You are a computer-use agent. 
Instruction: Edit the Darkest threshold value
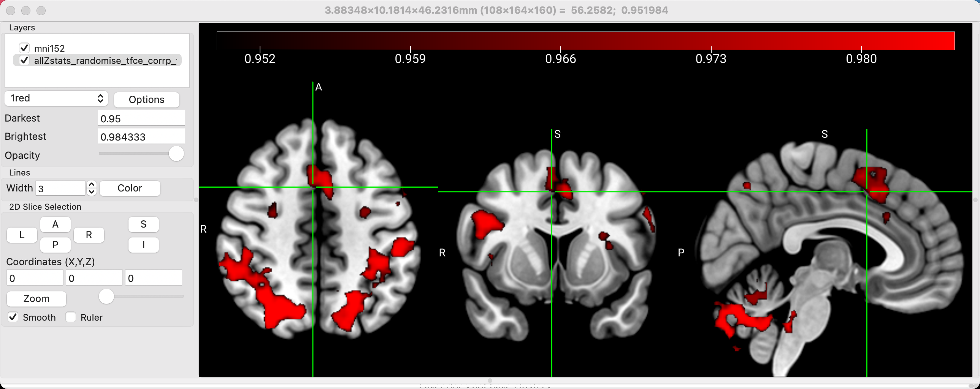141,118
